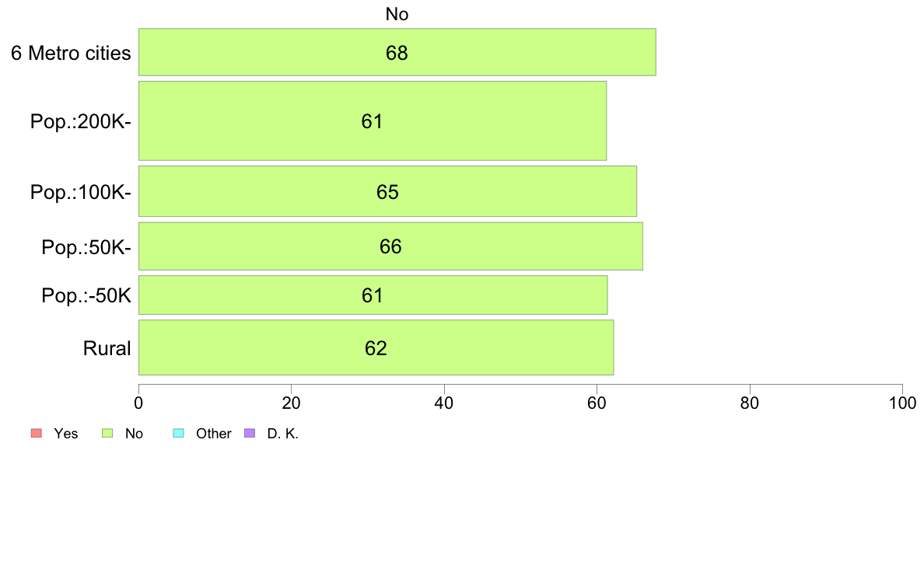This screenshot has width=924, height=572.
Task: Click the red Yes legend swatch
Action: click(x=37, y=433)
